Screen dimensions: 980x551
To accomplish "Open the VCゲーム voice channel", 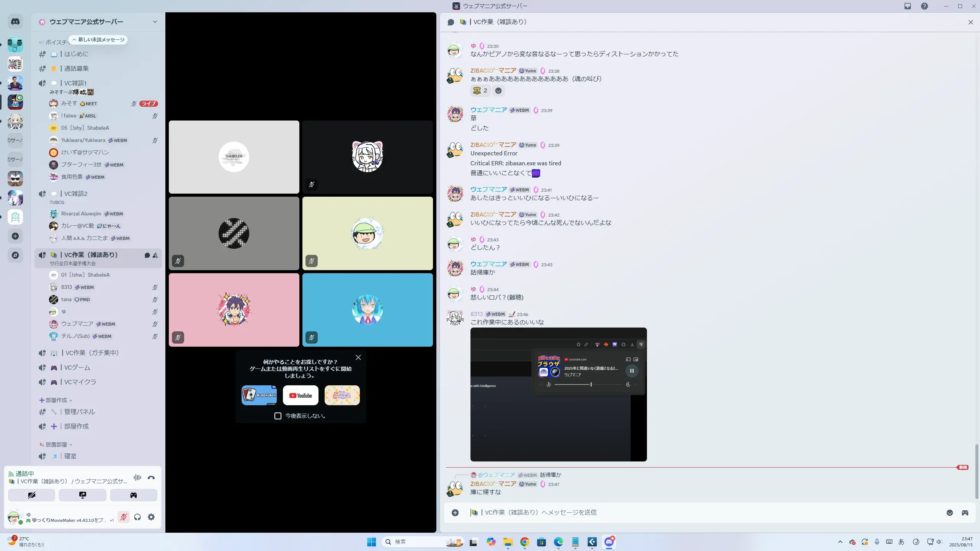I will [77, 367].
